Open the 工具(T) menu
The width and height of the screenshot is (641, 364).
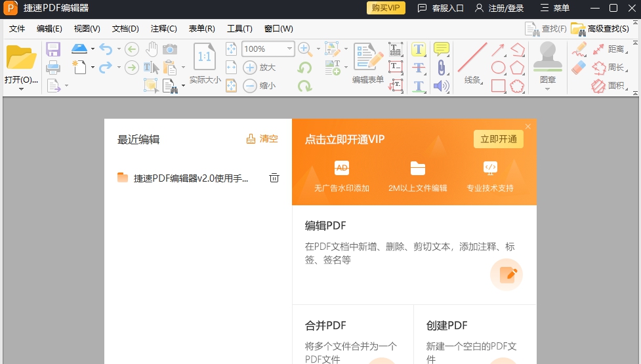(239, 29)
